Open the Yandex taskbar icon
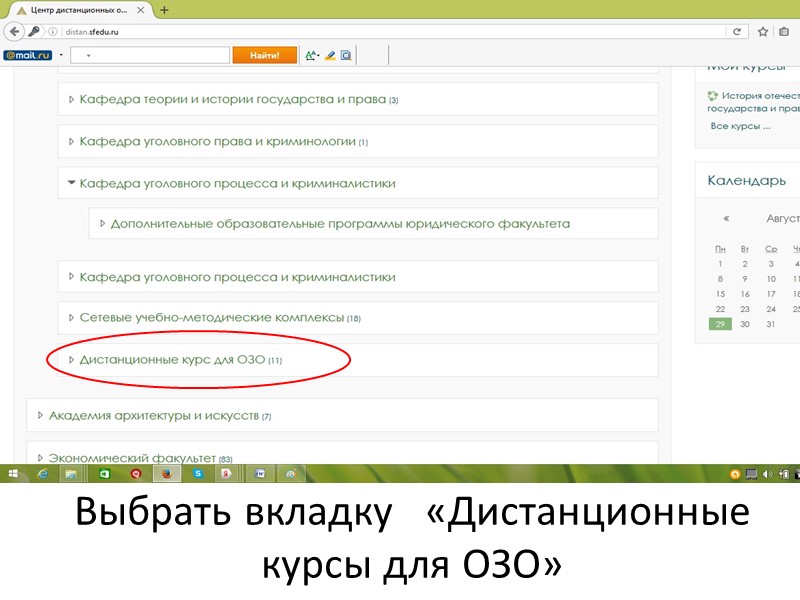The width and height of the screenshot is (800, 600). coord(226,474)
